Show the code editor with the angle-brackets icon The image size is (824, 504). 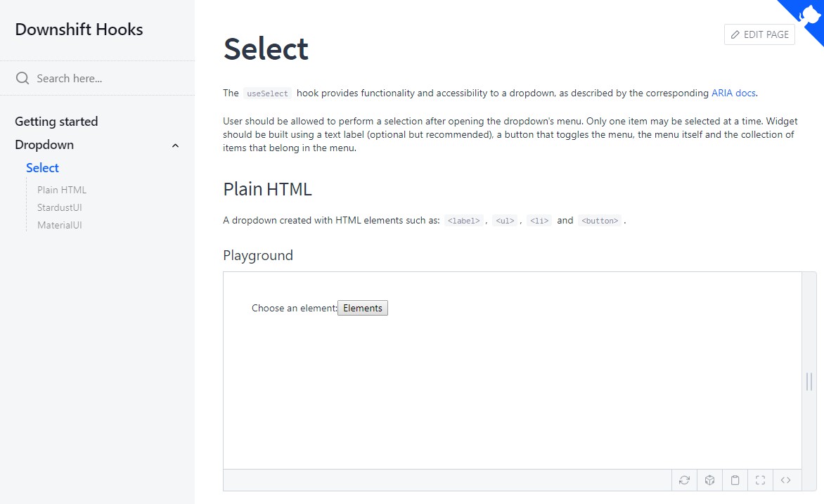click(786, 480)
